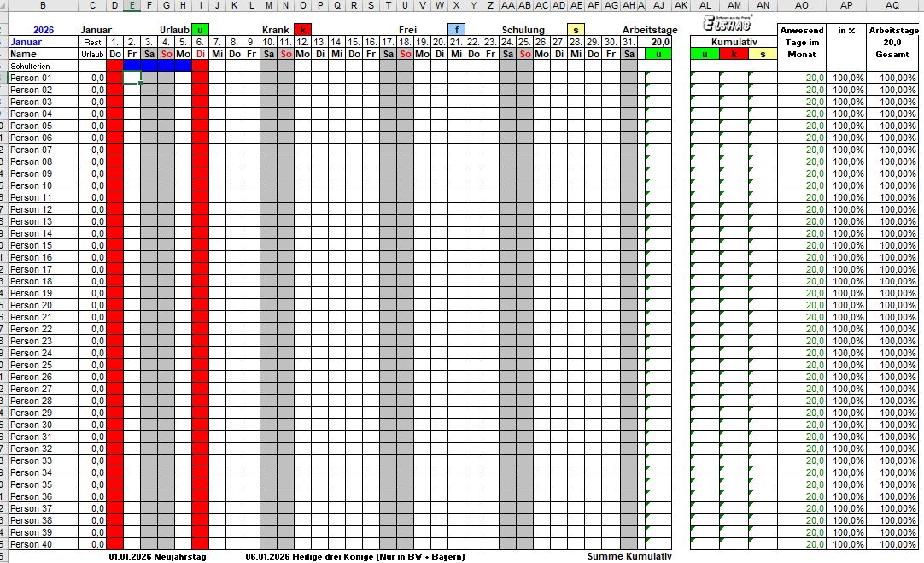
Task: Click the Neujahrstag holiday note
Action: coord(157,556)
